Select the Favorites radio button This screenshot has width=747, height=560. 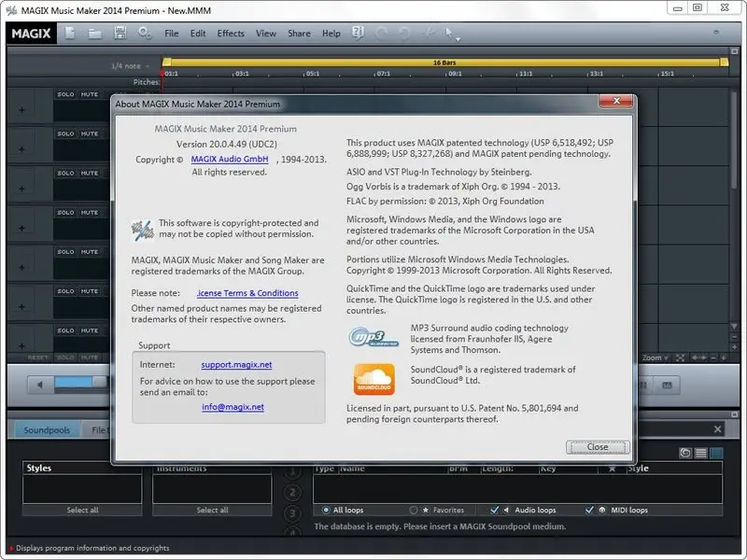[x=413, y=510]
